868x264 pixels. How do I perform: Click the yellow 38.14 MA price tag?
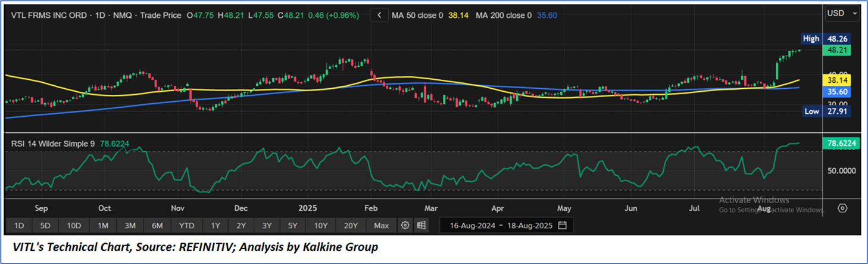(x=837, y=79)
